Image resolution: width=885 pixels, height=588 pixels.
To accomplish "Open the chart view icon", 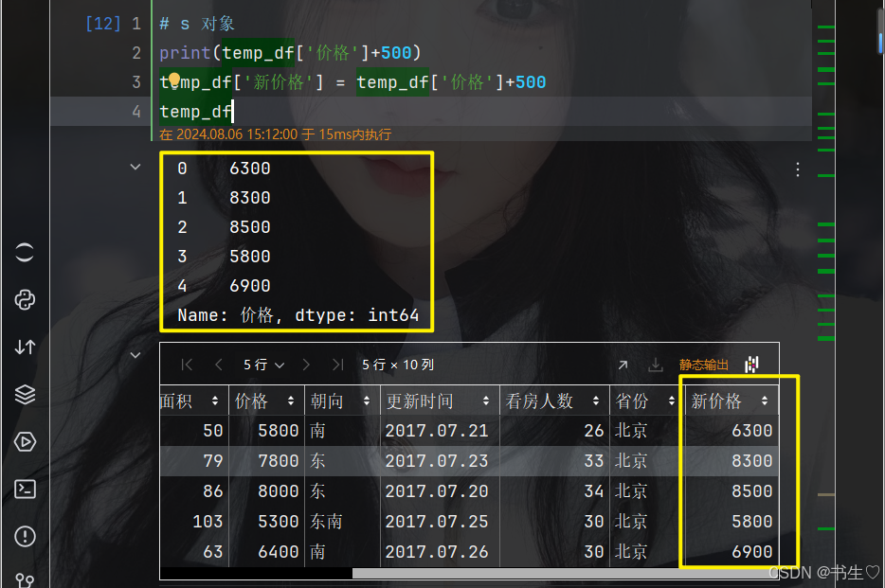I will [x=751, y=365].
